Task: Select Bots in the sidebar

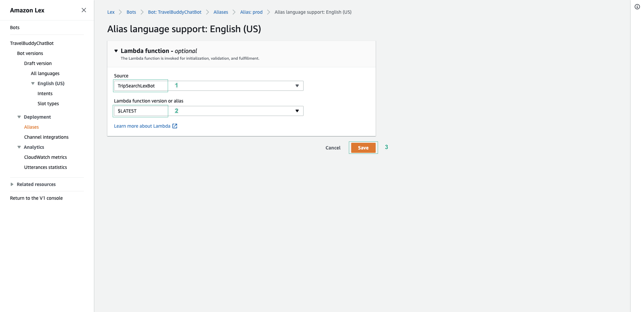Action: [x=15, y=27]
